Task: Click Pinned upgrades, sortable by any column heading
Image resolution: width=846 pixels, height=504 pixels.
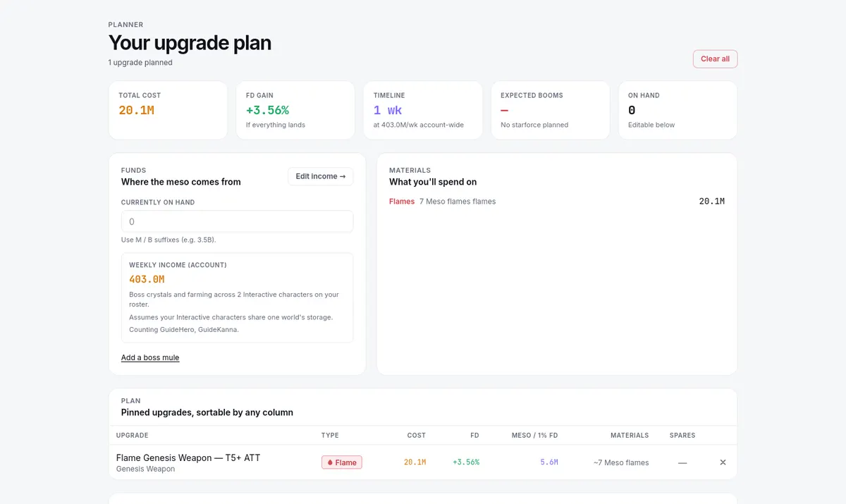Action: (x=207, y=412)
